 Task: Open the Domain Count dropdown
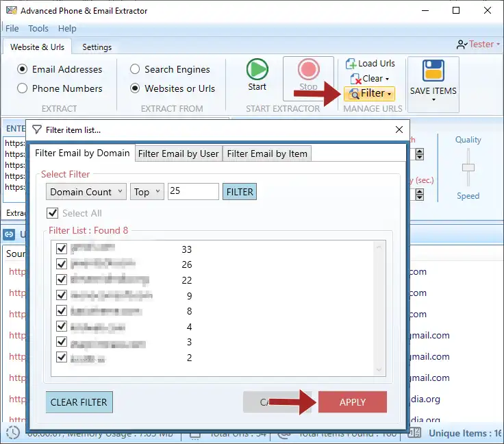pyautogui.click(x=86, y=192)
